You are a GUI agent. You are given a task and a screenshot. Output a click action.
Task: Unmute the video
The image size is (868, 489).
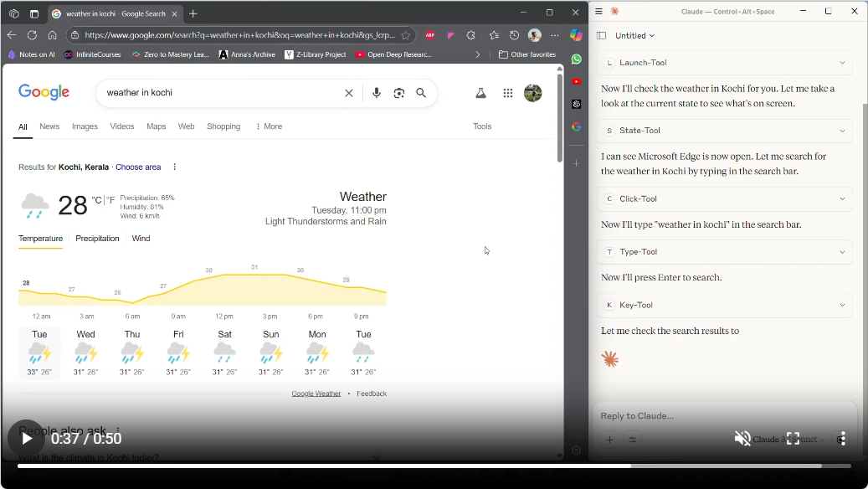742,439
